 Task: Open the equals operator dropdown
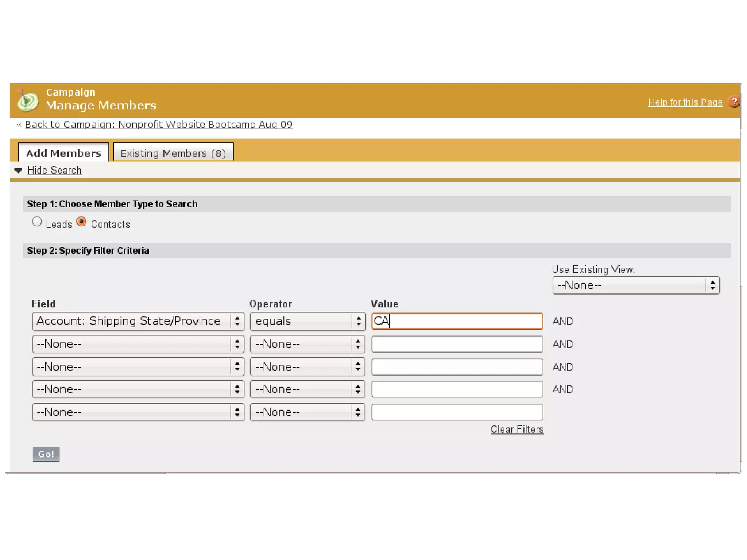307,321
